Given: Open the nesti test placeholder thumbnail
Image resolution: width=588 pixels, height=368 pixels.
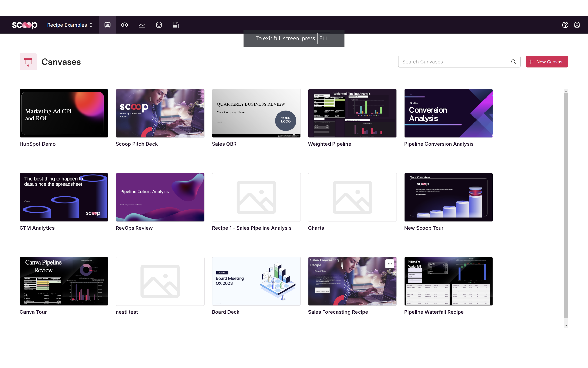Looking at the screenshot, I should 160,281.
